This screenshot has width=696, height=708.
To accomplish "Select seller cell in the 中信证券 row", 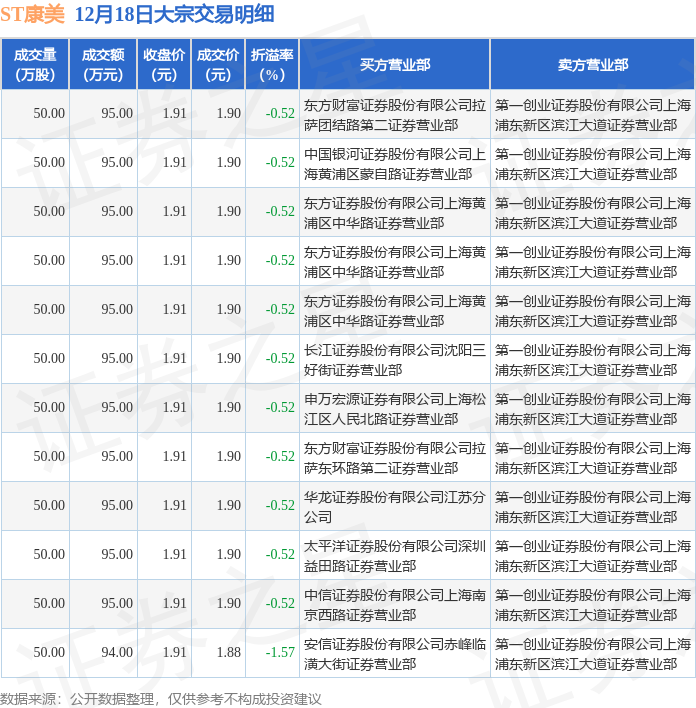I will (593, 605).
